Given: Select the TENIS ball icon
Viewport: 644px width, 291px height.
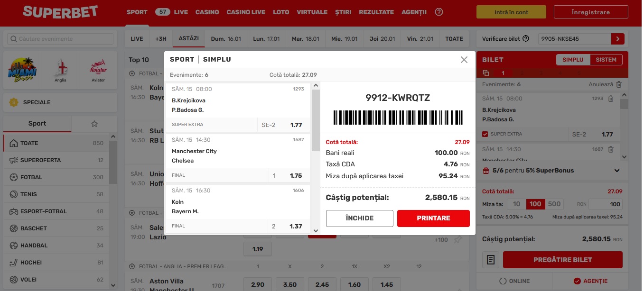Looking at the screenshot, I should (13, 194).
